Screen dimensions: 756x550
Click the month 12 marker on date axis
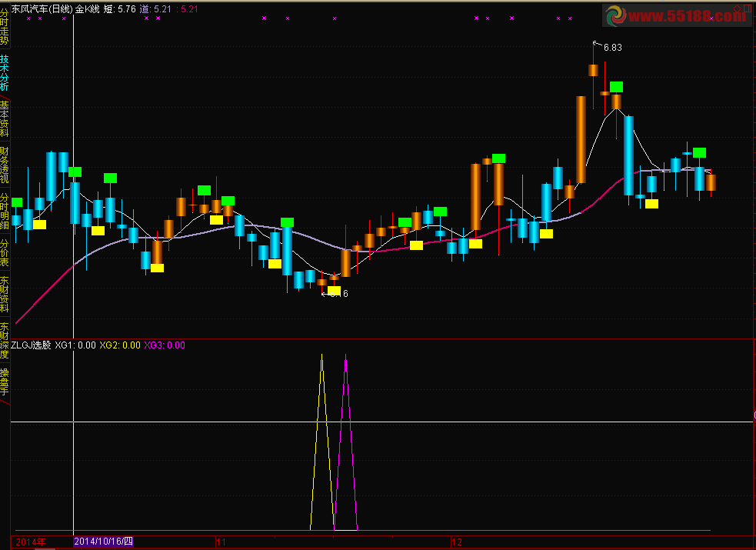point(457,542)
